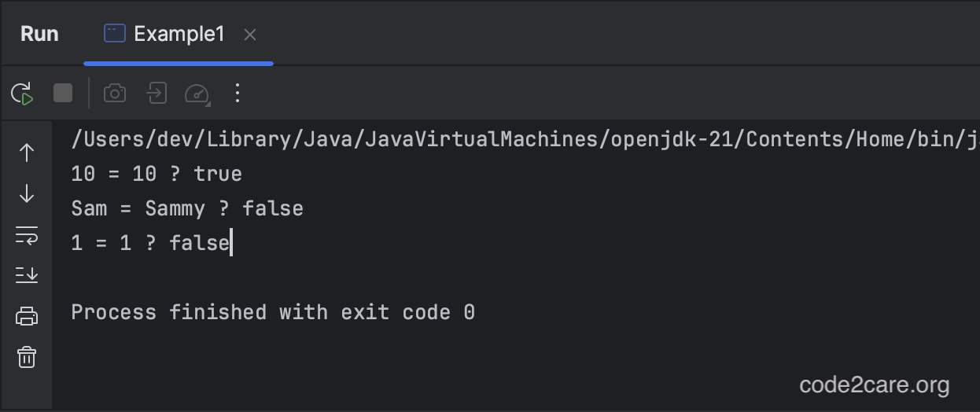This screenshot has width=980, height=412.
Task: Click the camera icon to dump threads
Action: 115,94
